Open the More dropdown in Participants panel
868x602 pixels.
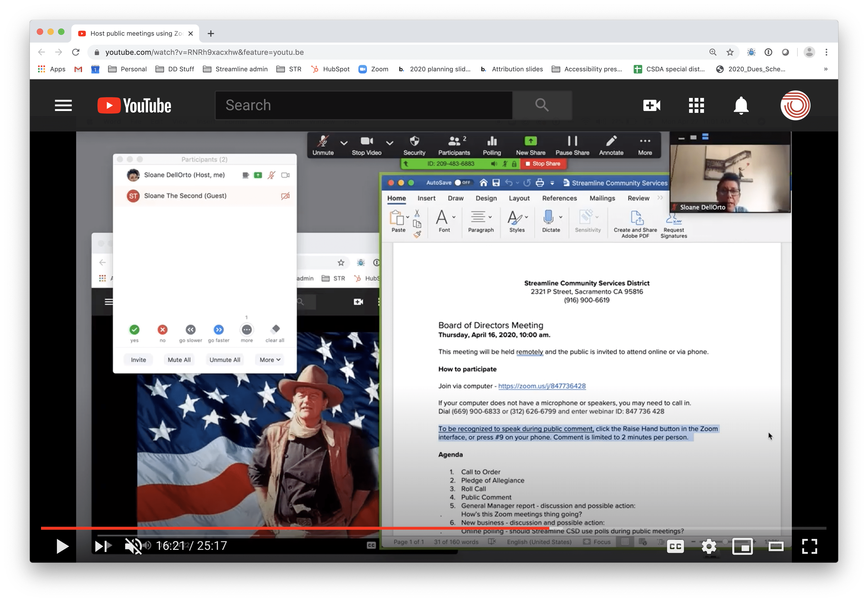coord(270,360)
